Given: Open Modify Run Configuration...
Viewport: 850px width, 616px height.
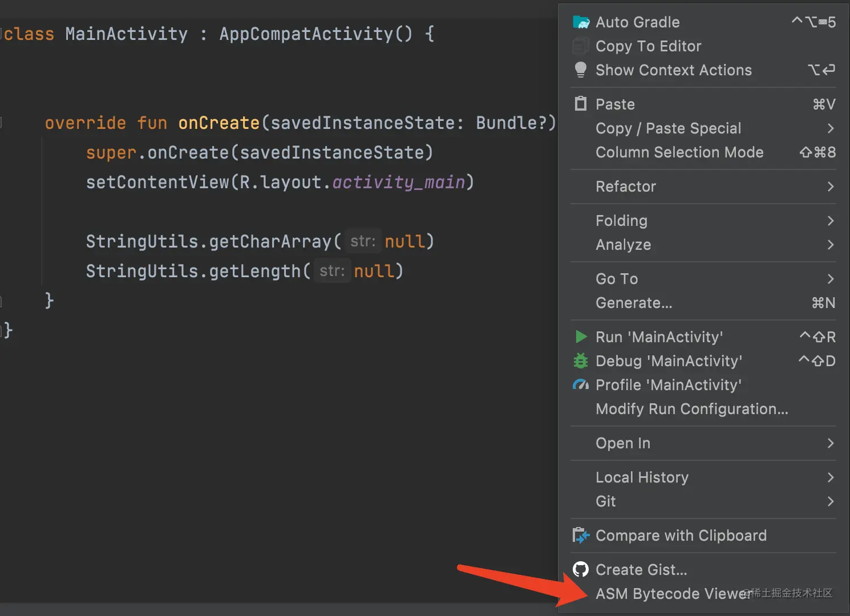Looking at the screenshot, I should click(x=691, y=409).
